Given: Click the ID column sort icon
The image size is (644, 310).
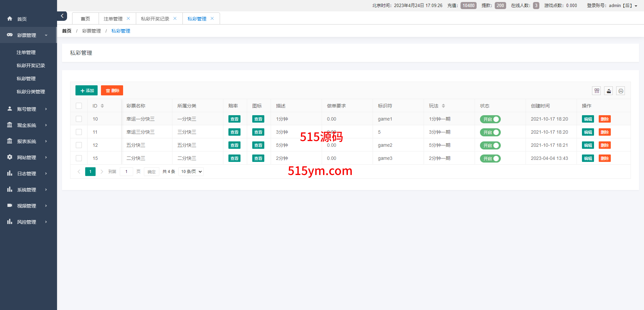Looking at the screenshot, I should click(x=102, y=106).
